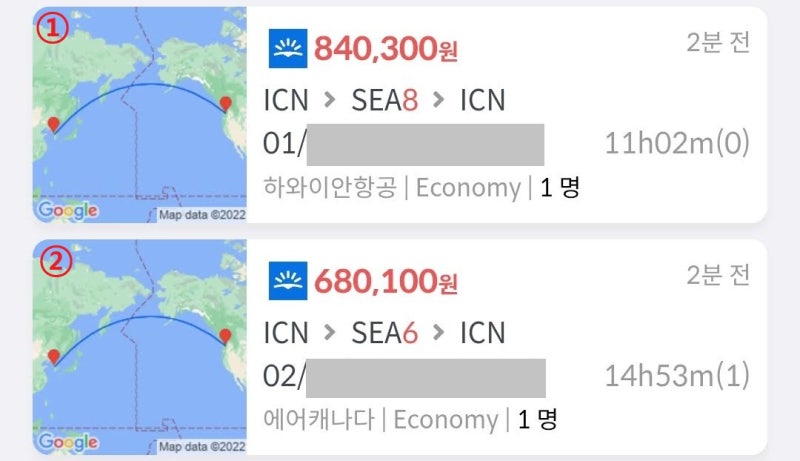Click the 하와이안항공 Economy info line
Image resolution: width=800 pixels, height=461 pixels.
click(x=422, y=187)
